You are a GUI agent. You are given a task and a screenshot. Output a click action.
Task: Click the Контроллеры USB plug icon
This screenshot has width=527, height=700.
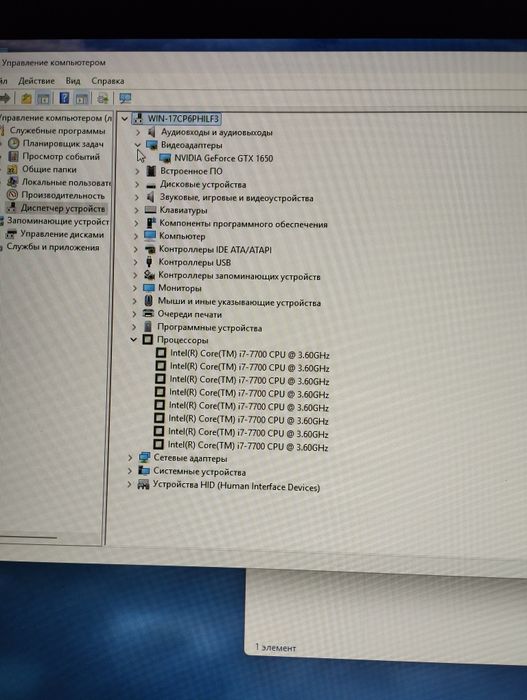point(149,262)
